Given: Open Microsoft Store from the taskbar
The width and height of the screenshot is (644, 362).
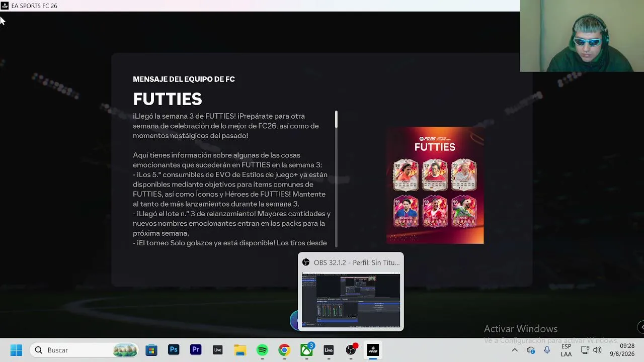Looking at the screenshot, I should [151, 350].
